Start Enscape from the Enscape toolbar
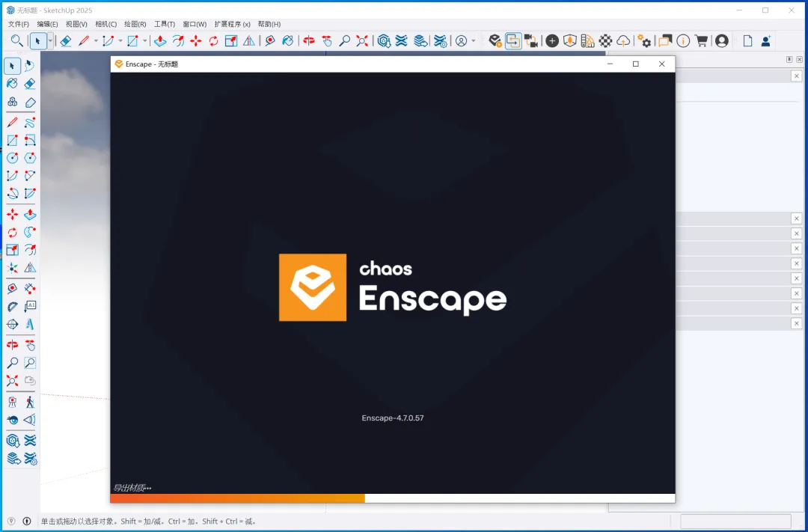 [x=495, y=40]
